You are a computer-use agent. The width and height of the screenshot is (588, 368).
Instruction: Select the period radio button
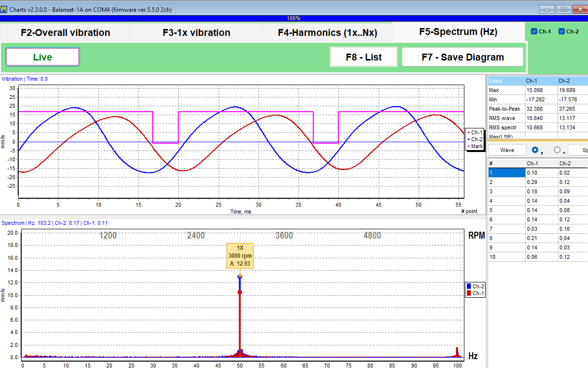click(x=557, y=150)
